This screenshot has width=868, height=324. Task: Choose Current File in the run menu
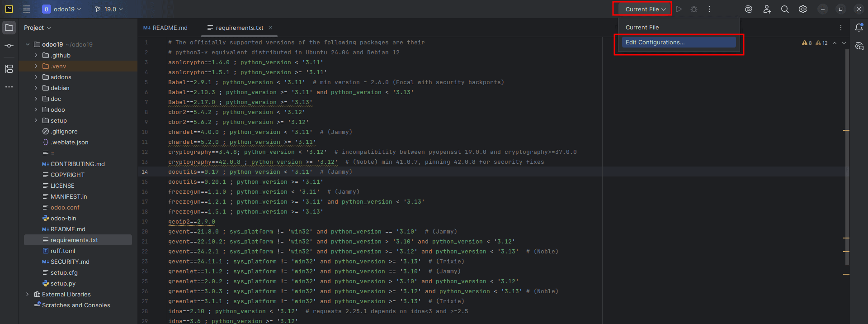tap(679, 27)
